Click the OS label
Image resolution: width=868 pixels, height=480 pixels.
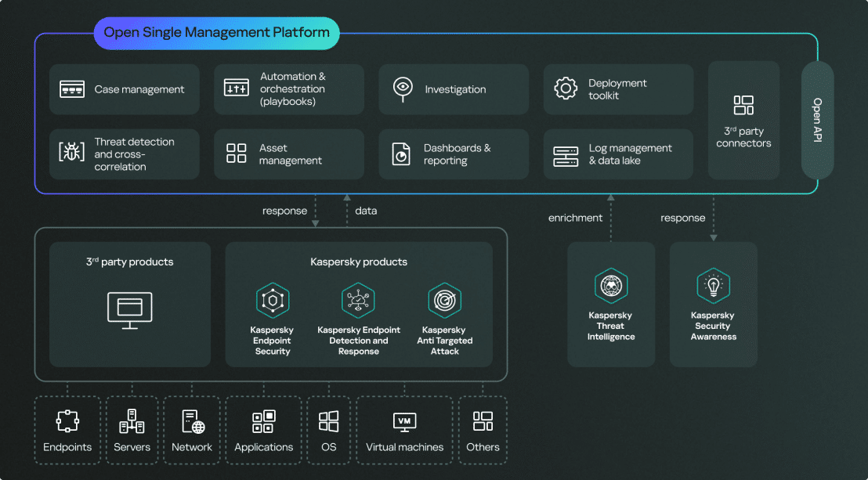329,447
